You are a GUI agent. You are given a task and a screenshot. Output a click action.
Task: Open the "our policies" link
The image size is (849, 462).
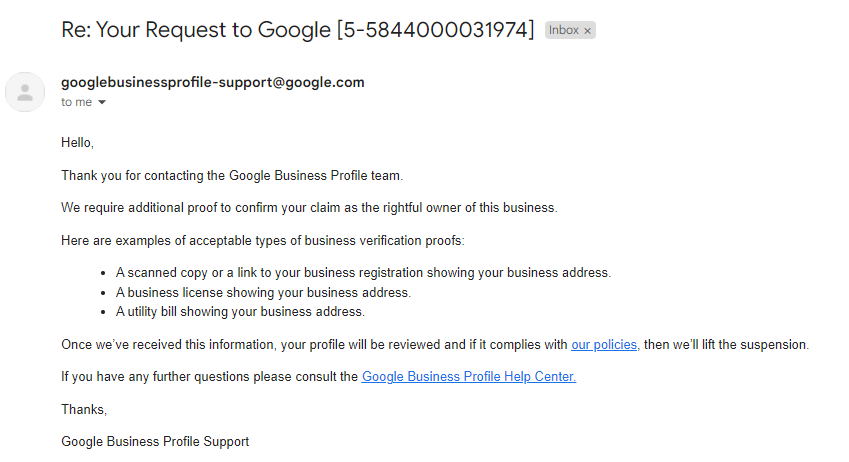point(604,344)
